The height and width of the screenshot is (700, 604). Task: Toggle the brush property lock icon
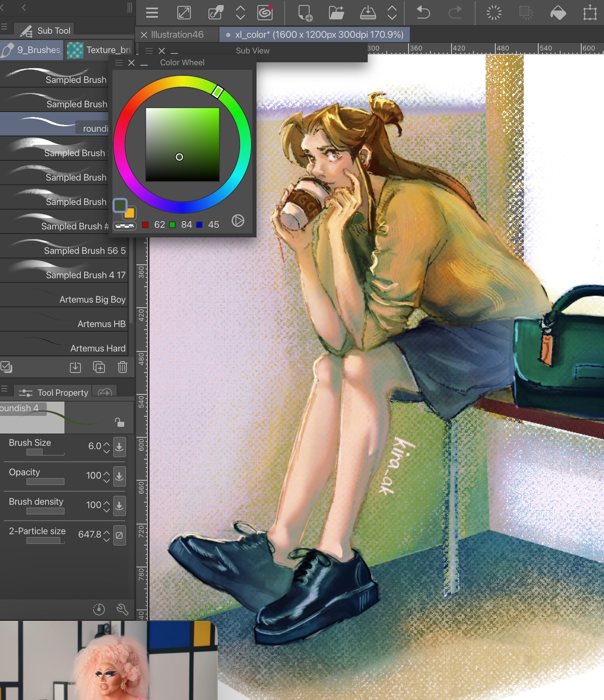click(x=120, y=422)
